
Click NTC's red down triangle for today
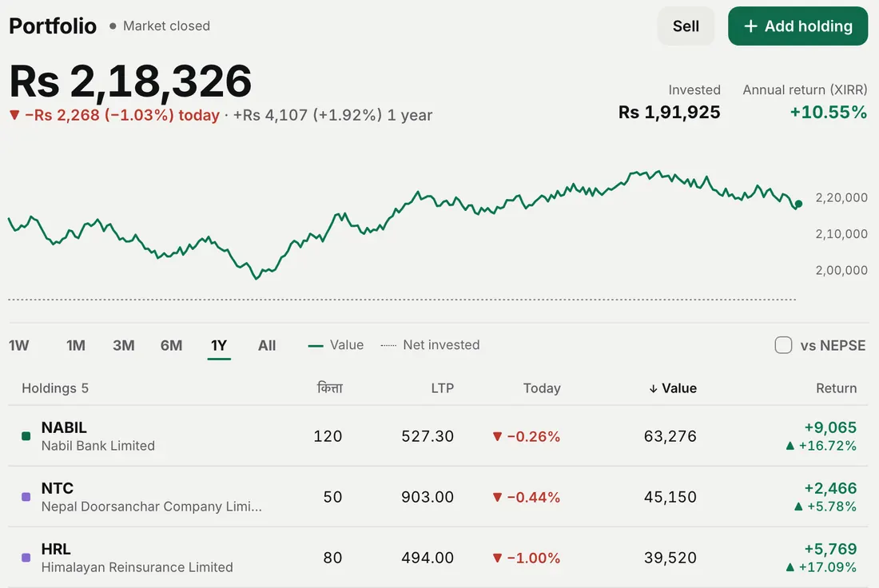[x=497, y=497]
